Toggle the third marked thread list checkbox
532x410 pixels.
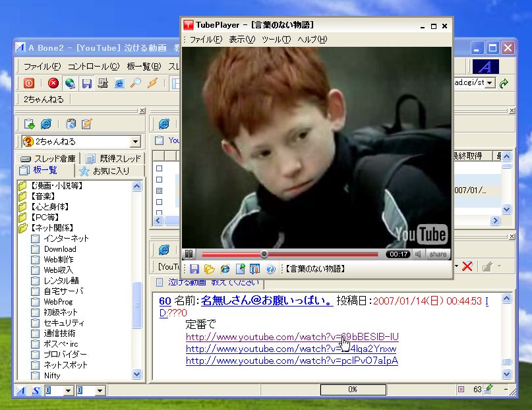click(x=159, y=190)
